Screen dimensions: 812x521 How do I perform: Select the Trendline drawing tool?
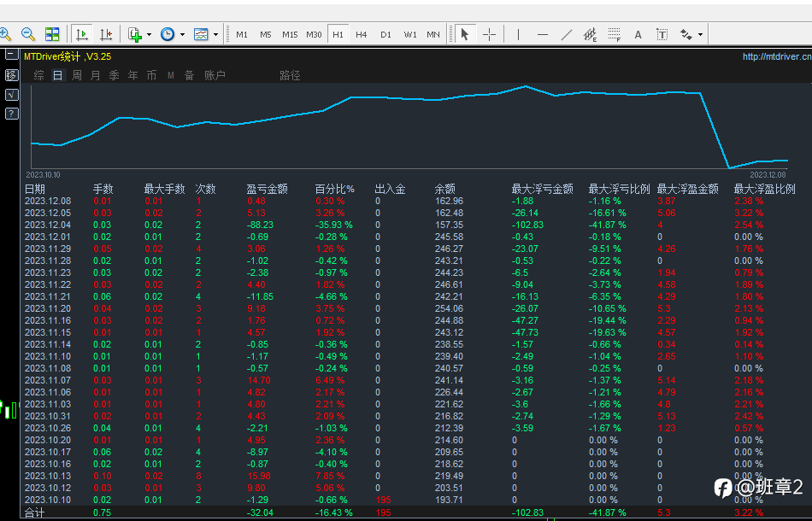(x=567, y=34)
